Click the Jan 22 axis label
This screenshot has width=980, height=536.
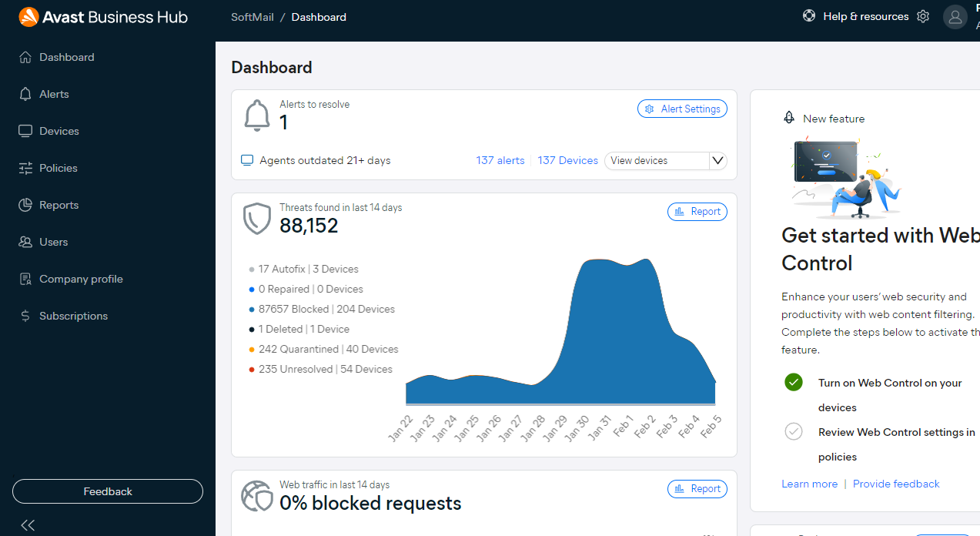(400, 428)
